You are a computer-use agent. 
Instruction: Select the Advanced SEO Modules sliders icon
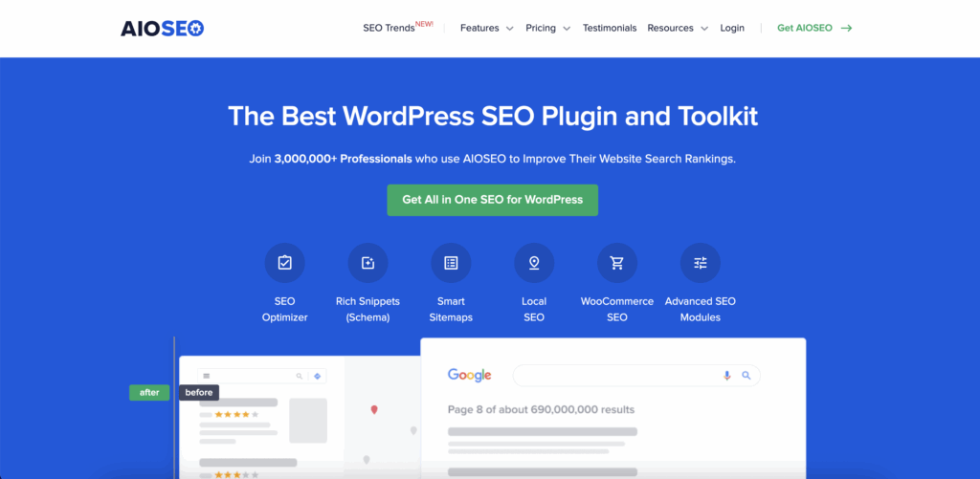pos(700,263)
